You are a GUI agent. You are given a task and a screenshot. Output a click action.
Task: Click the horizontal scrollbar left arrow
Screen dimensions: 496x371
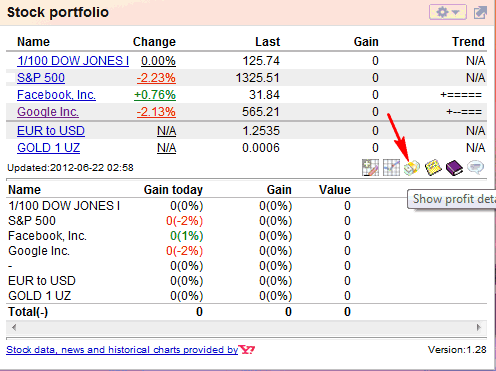pyautogui.click(x=14, y=327)
